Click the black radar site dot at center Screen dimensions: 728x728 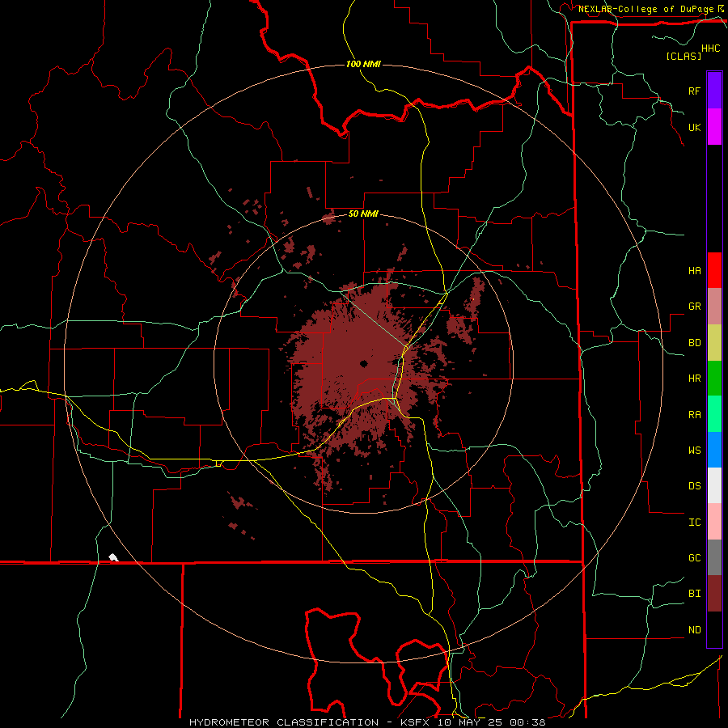[x=363, y=363]
